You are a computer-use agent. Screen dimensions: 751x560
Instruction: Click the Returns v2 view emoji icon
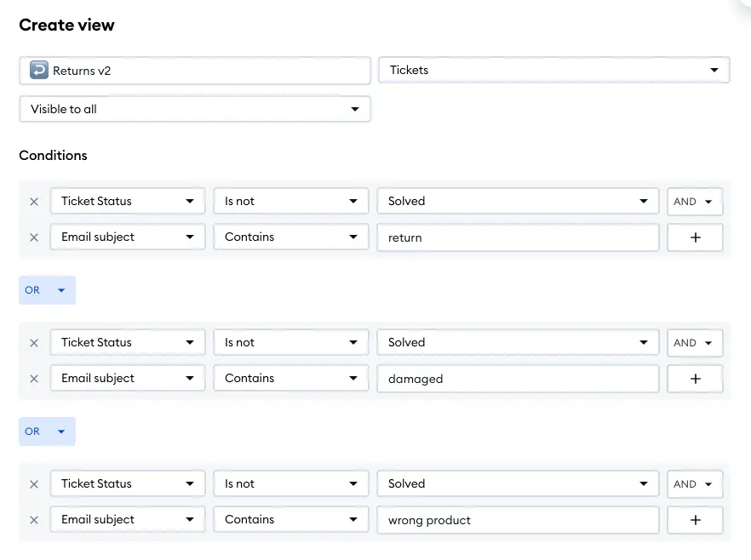39,70
